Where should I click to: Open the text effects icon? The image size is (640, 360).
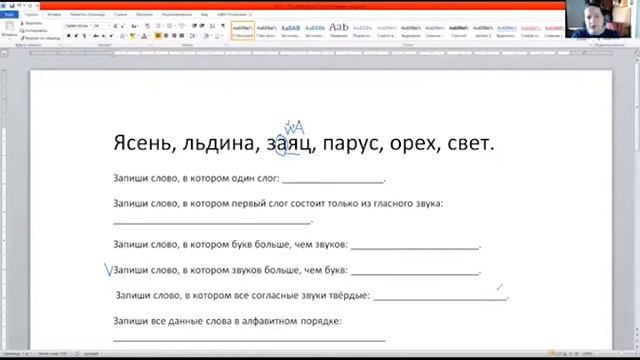coord(123,36)
